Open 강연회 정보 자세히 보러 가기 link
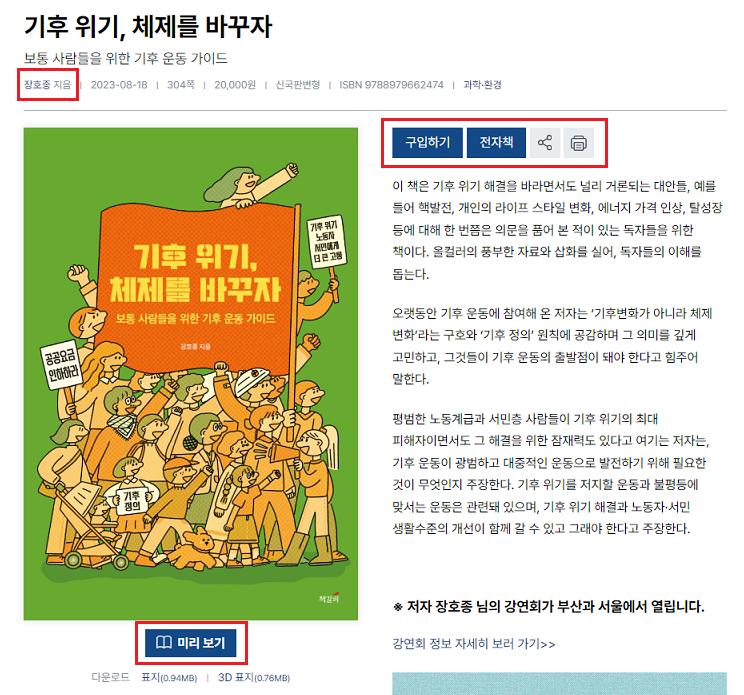This screenshot has height=695, width=744. click(x=474, y=644)
